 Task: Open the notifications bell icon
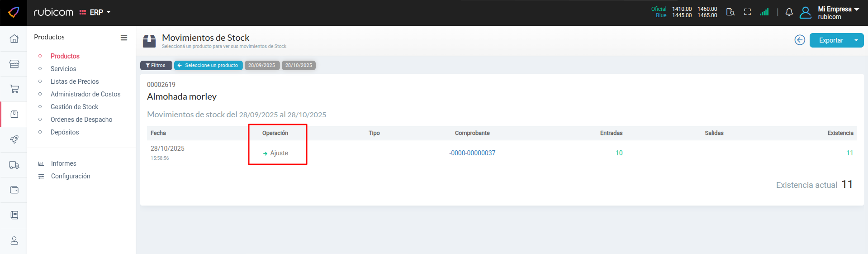point(789,12)
